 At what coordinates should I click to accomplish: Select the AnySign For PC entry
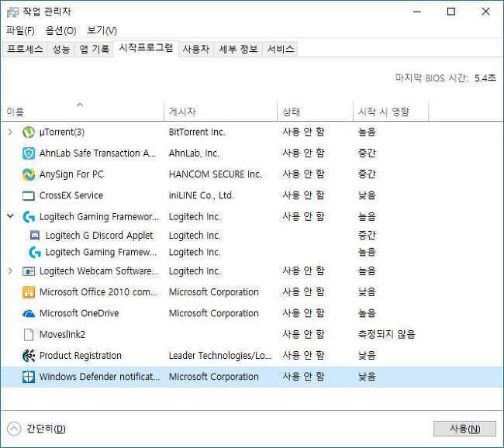(71, 174)
